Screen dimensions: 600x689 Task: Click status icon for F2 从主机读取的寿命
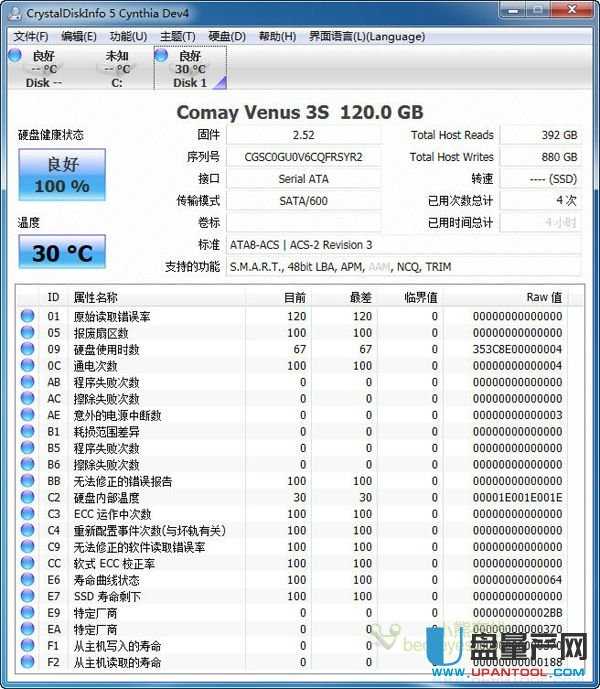27,662
